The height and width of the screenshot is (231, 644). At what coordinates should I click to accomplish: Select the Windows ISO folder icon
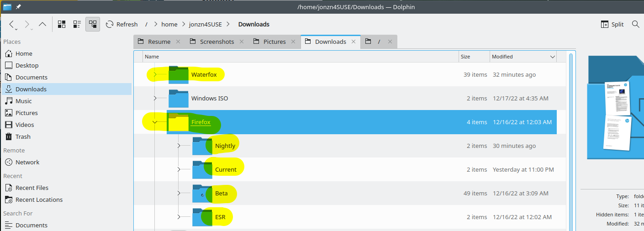(179, 98)
